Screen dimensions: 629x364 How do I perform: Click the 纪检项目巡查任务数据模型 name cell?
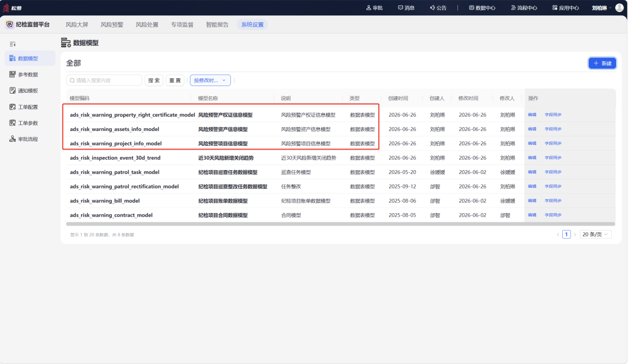[x=228, y=172]
